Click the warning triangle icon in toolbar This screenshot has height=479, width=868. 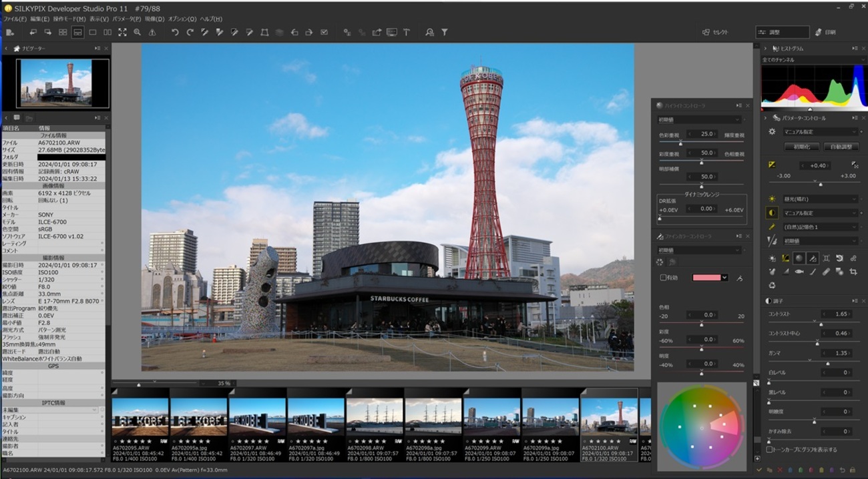pos(152,32)
